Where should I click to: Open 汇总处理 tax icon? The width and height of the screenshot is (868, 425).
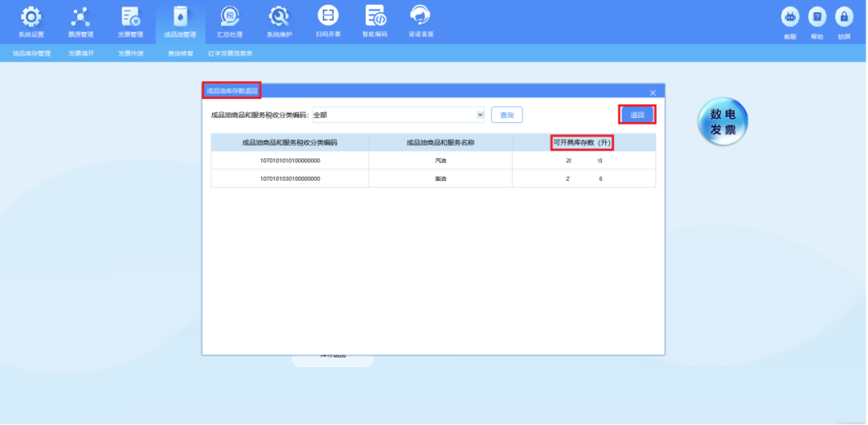[x=230, y=17]
